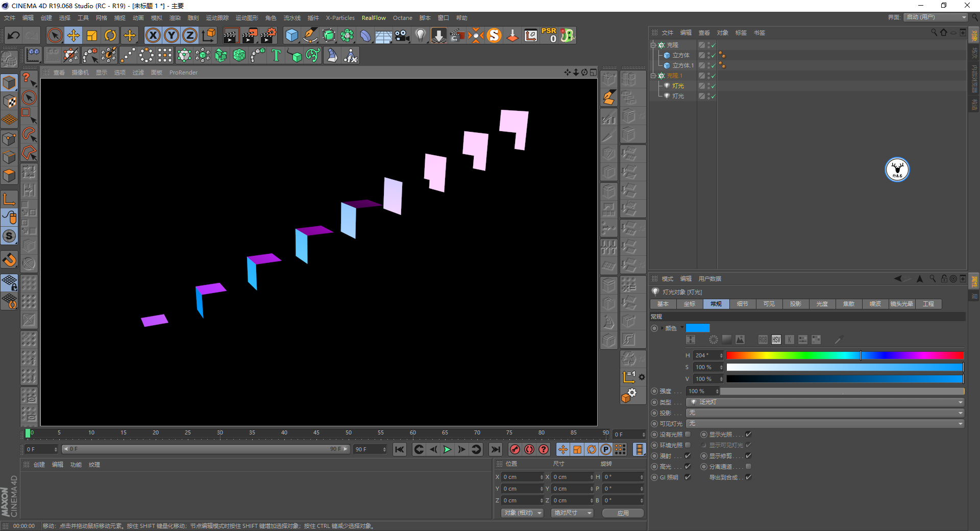Image resolution: width=980 pixels, height=531 pixels.
Task: Jump to the animation end
Action: [x=495, y=449]
